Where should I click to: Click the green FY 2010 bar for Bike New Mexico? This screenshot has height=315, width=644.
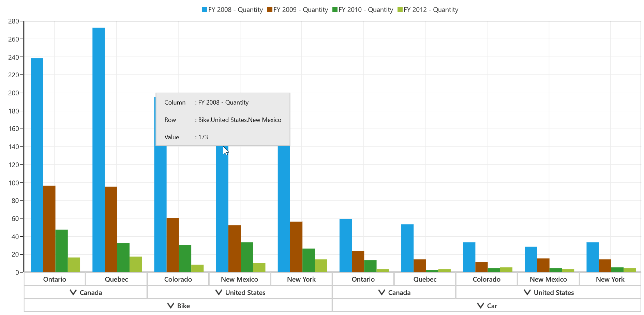[x=247, y=257]
